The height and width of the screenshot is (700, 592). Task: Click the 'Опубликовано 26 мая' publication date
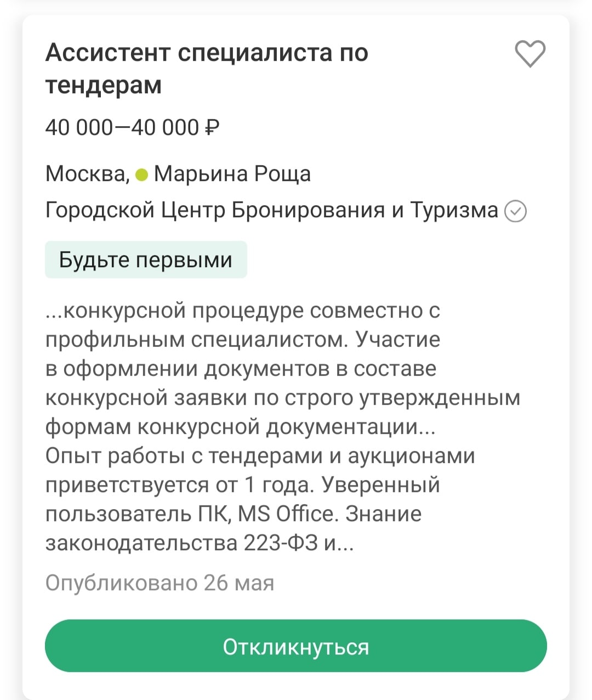160,583
